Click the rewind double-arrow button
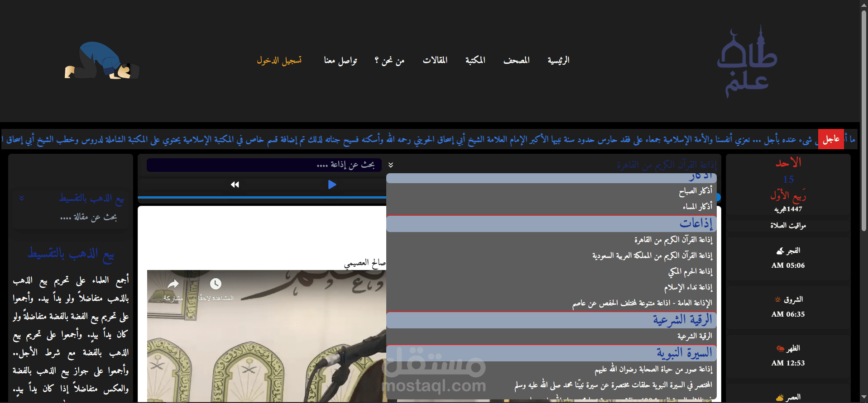 click(235, 185)
